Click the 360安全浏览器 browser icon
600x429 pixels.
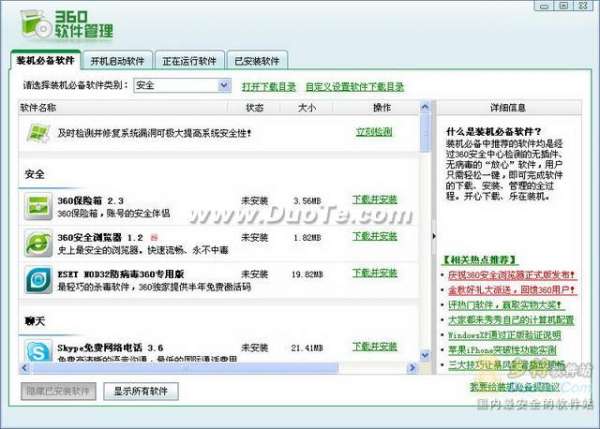point(40,243)
